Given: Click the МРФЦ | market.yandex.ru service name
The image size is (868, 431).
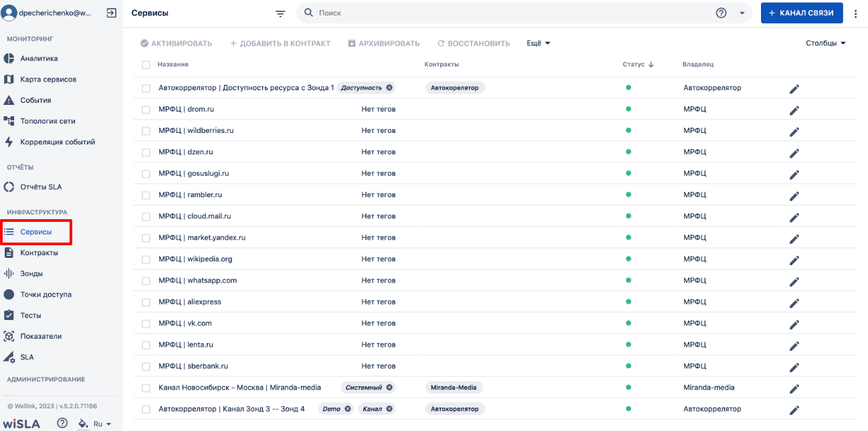Looking at the screenshot, I should [x=202, y=237].
